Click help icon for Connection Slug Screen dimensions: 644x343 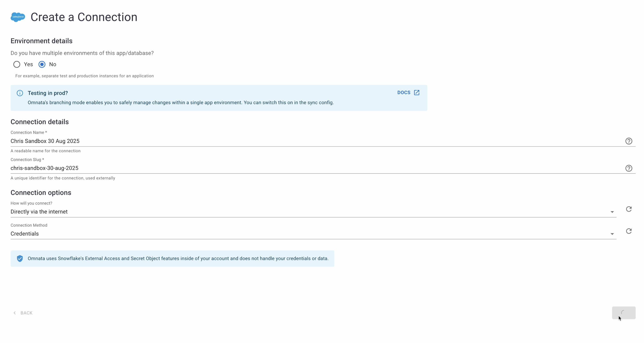click(x=628, y=168)
